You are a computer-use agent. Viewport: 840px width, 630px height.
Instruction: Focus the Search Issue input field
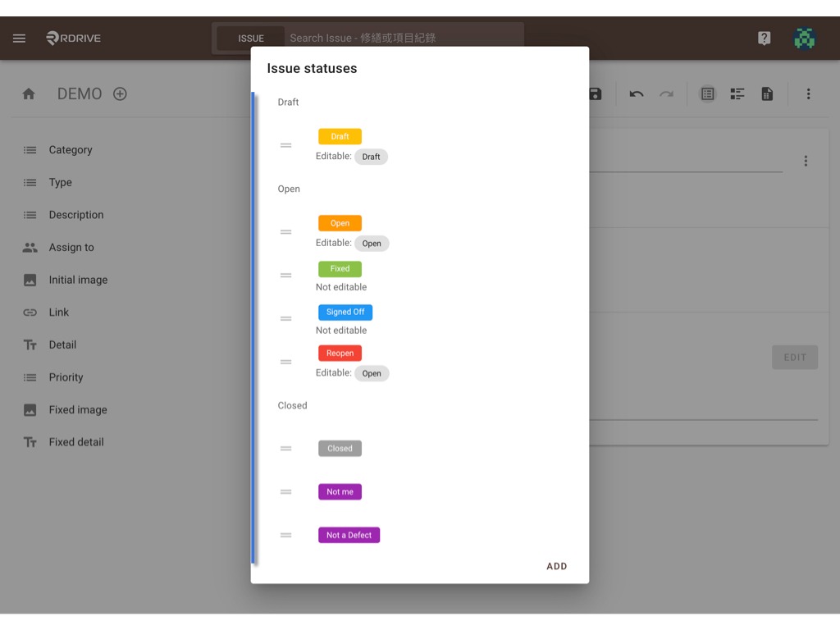point(404,38)
